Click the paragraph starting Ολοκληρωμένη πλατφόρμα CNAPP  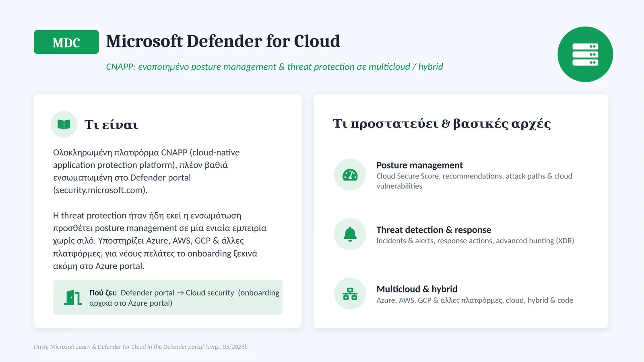point(146,171)
